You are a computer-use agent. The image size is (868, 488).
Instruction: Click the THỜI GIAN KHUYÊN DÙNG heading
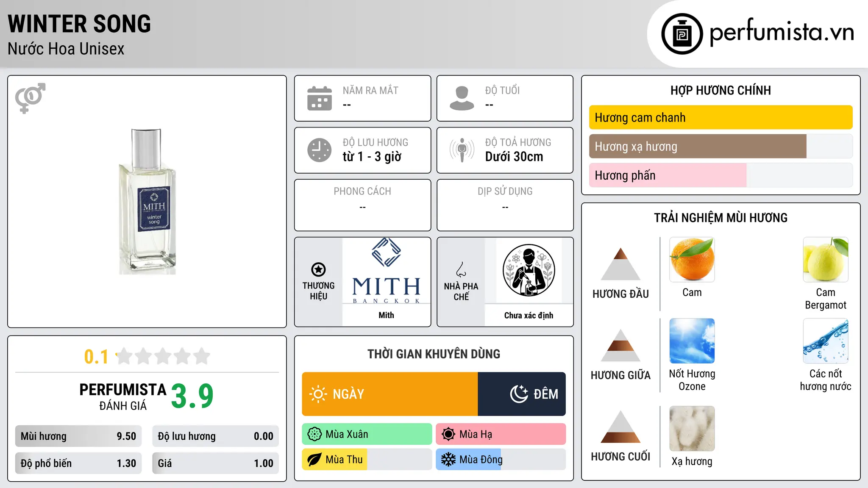(x=434, y=354)
